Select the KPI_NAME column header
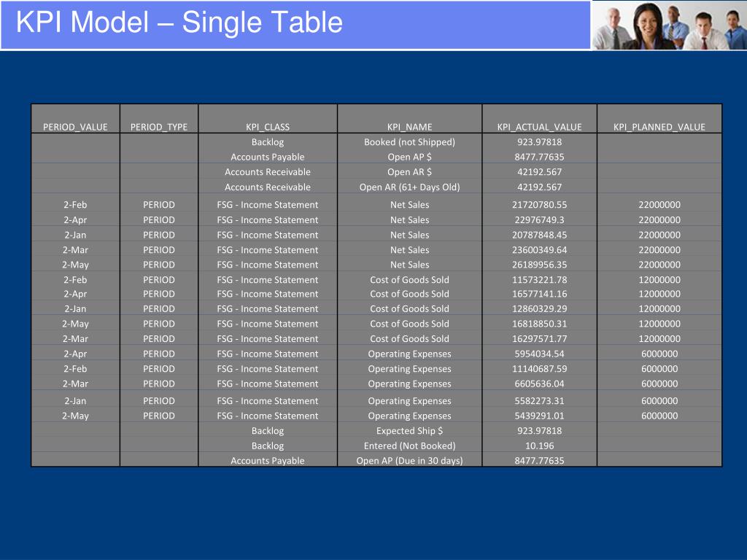747x560 pixels. pos(410,127)
